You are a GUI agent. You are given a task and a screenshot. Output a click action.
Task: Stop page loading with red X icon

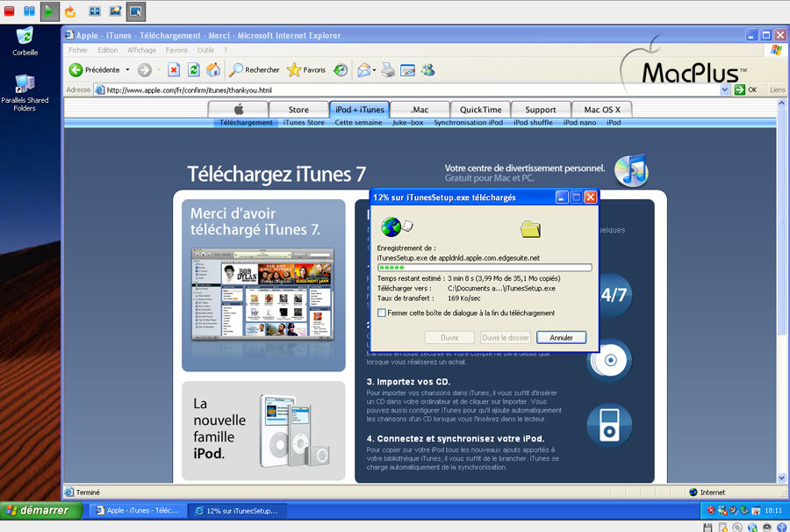(x=174, y=70)
